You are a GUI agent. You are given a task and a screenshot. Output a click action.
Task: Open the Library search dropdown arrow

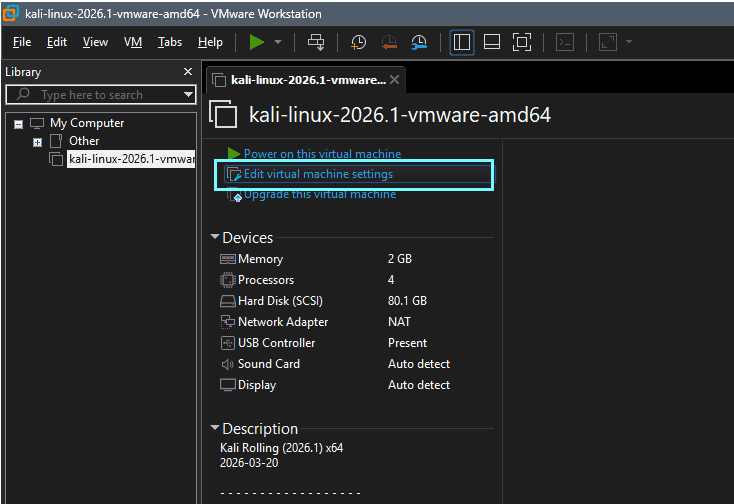click(x=189, y=95)
